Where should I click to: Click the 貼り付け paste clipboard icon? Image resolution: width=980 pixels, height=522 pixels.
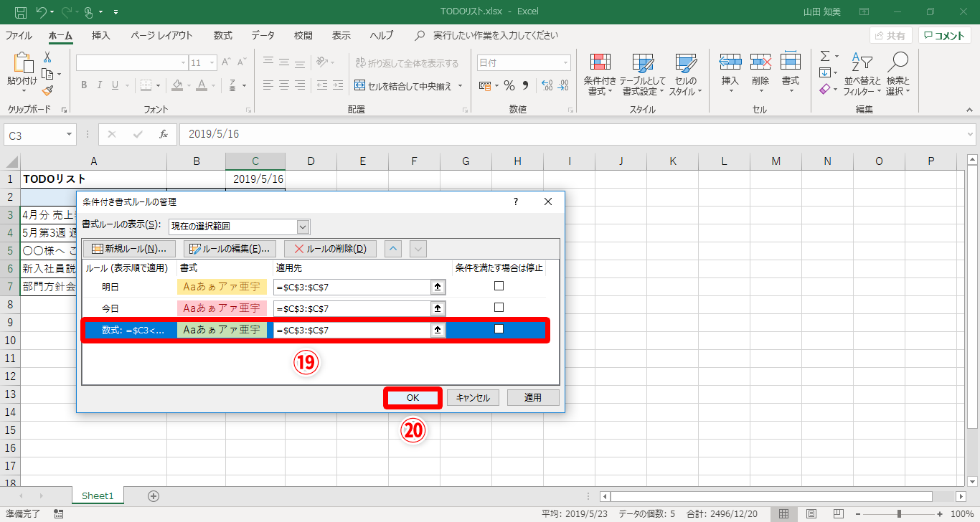coord(22,65)
